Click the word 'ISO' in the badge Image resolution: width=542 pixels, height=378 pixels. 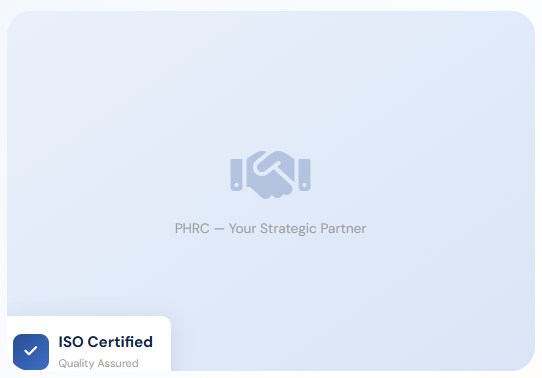(x=71, y=342)
